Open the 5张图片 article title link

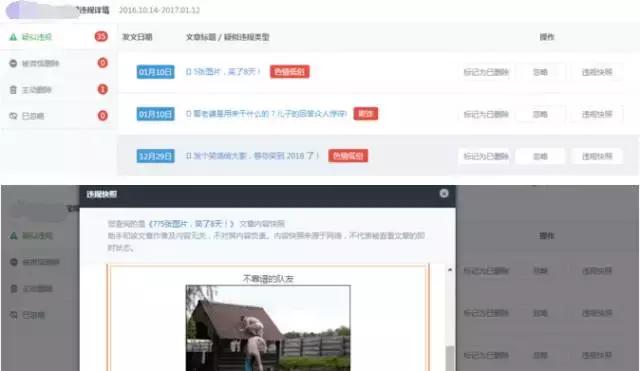tap(223, 72)
